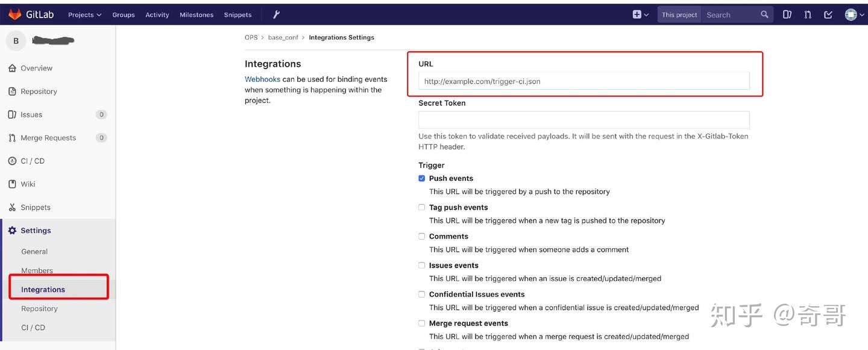Open base_conf from the breadcrumb

(283, 37)
